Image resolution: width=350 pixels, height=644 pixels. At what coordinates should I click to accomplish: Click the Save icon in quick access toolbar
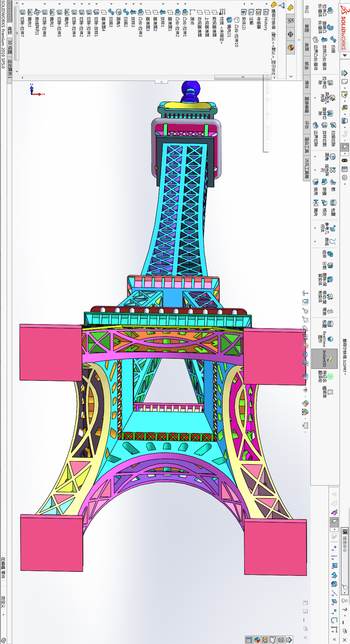(x=345, y=107)
